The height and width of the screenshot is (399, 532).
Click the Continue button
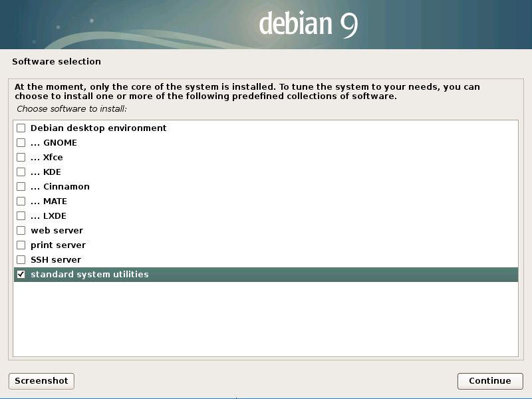490,381
